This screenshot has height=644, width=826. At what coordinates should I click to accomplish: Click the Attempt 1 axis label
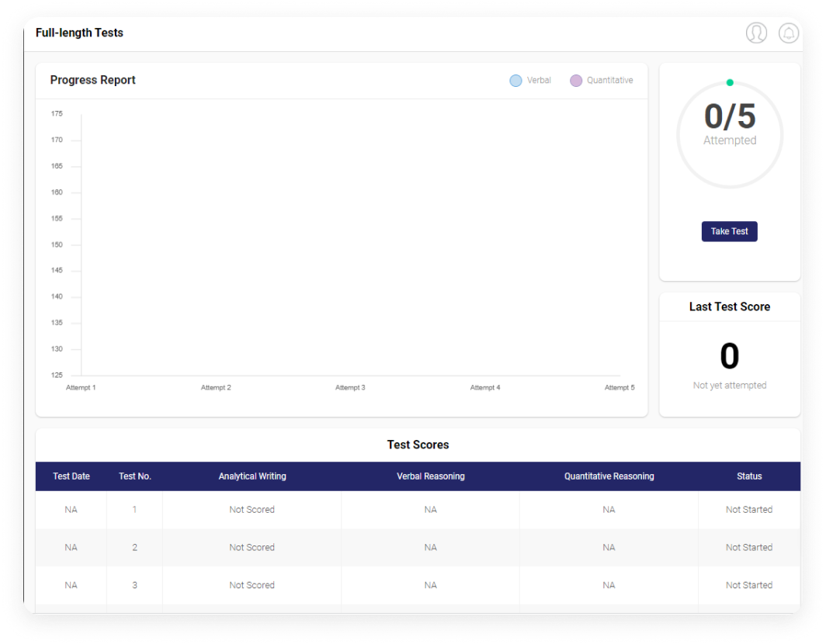[81, 387]
